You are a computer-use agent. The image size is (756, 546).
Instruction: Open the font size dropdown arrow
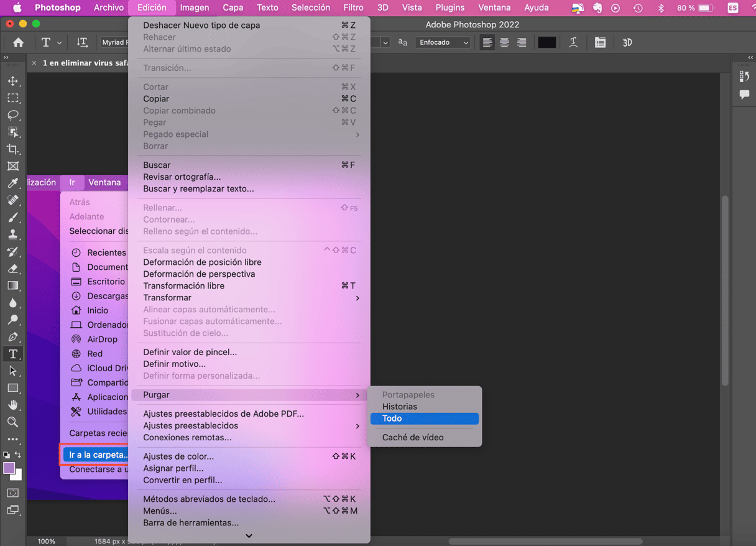(385, 42)
